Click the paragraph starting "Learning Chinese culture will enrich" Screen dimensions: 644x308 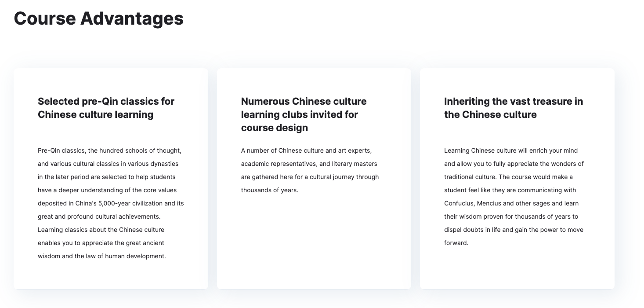coord(514,197)
